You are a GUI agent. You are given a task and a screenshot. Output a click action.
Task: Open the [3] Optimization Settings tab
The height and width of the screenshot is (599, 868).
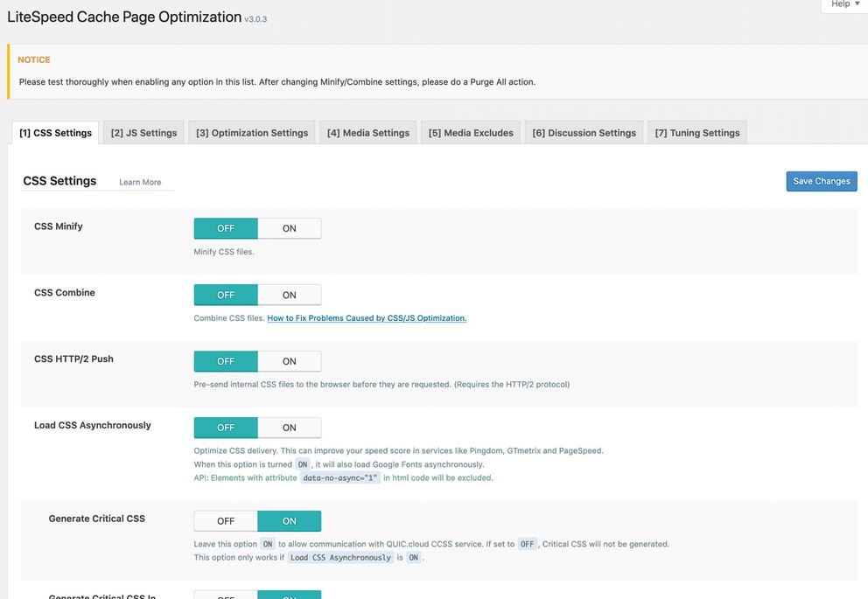[x=252, y=133]
